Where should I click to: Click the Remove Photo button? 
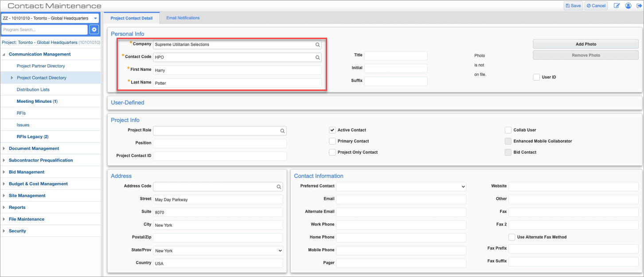586,55
